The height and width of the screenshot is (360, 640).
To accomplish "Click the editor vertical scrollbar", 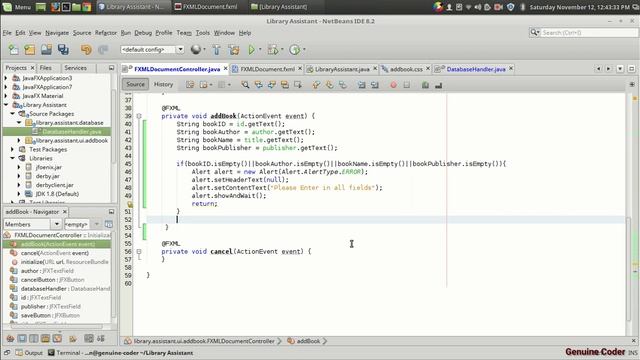I will pyautogui.click(x=629, y=269).
